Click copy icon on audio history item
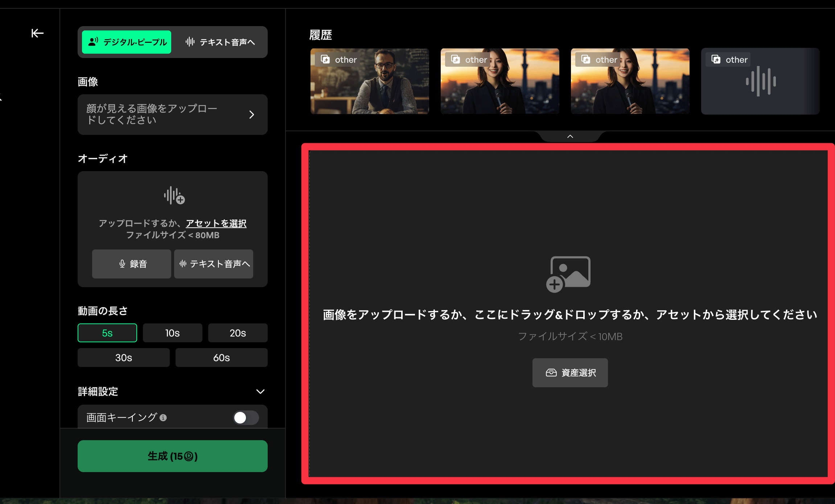Screen dimensions: 835x504 tap(716, 59)
